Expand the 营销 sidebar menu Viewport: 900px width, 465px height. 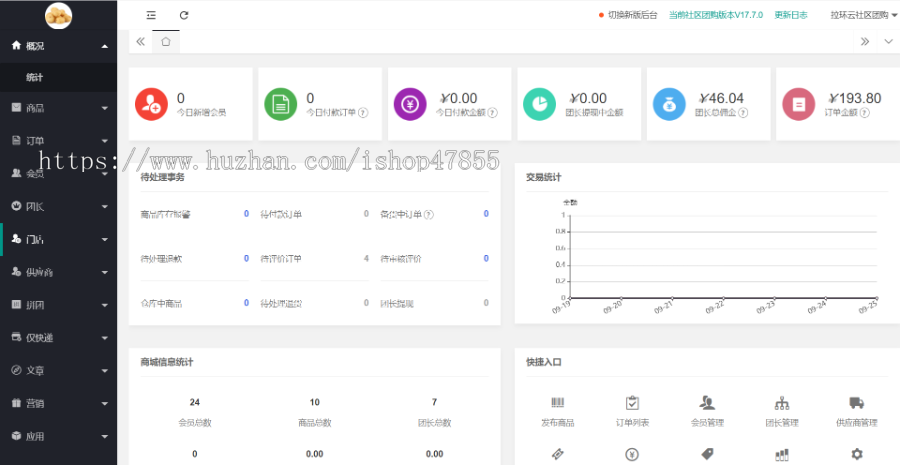click(59, 404)
